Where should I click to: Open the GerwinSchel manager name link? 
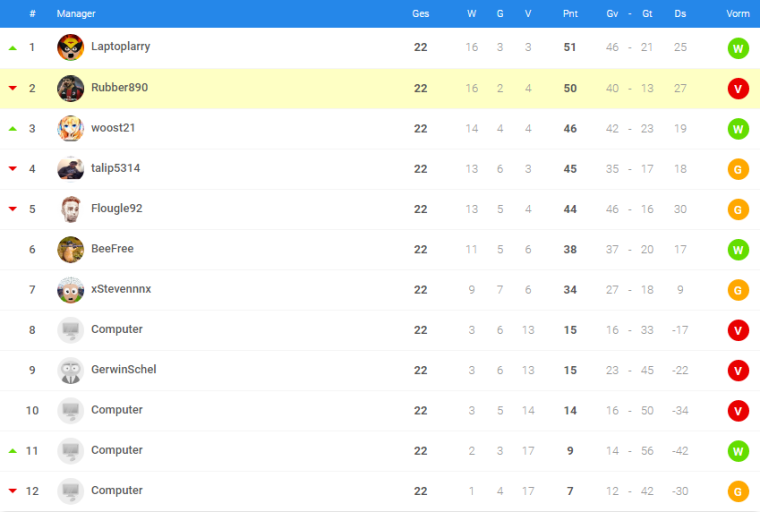point(124,369)
